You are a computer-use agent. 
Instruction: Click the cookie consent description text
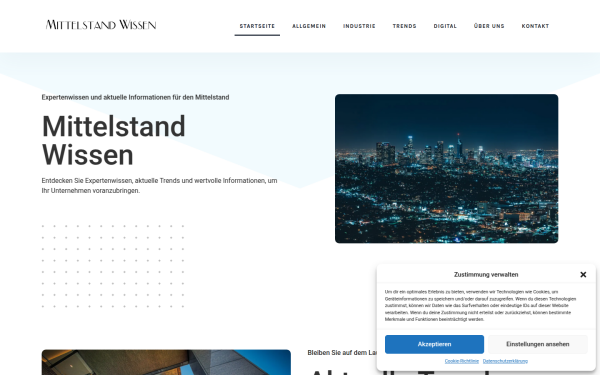point(481,305)
